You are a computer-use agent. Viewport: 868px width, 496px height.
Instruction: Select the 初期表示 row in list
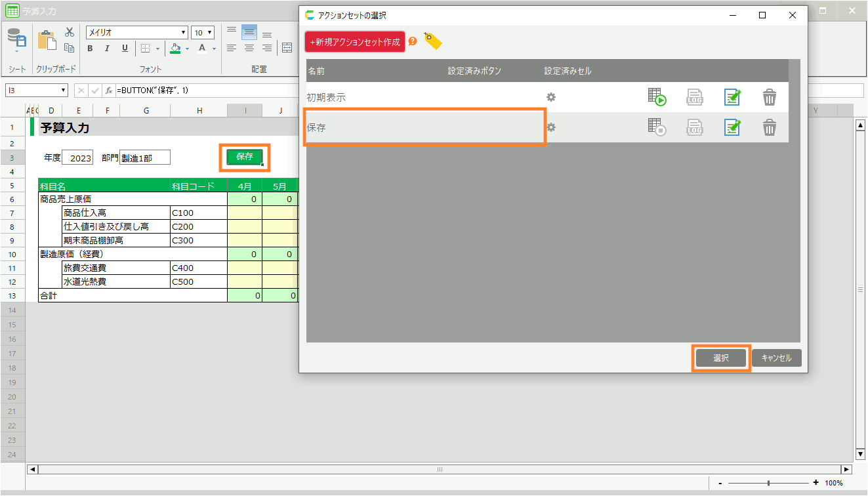click(x=424, y=98)
